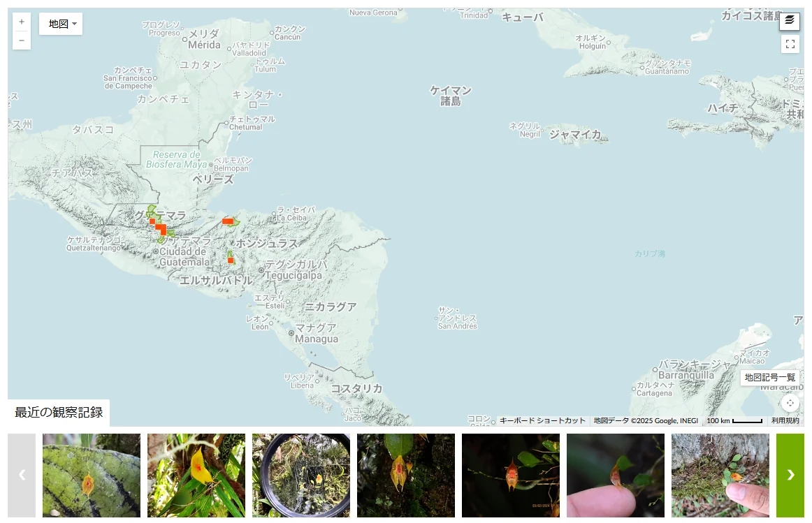Open キーボード ショートカット link
This screenshot has height=523, width=812.
click(x=542, y=420)
